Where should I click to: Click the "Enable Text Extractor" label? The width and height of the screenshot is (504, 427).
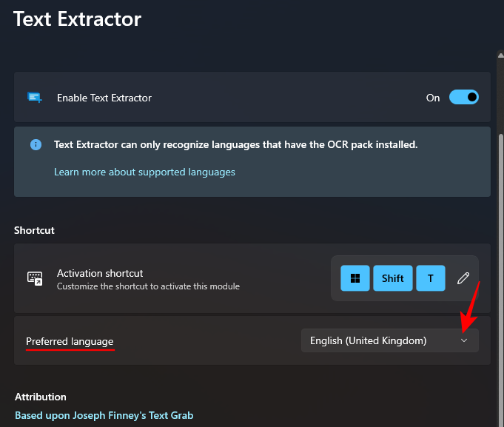click(x=104, y=98)
